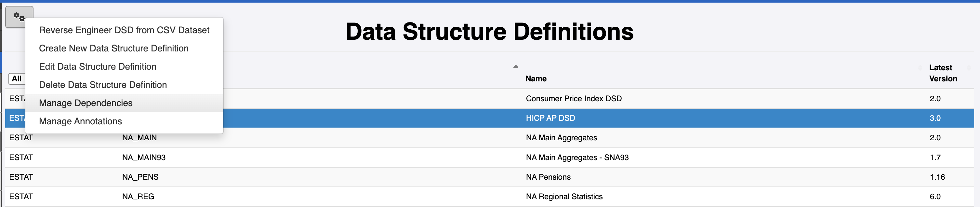Click the sort arrows beside Latest Version

click(969, 67)
